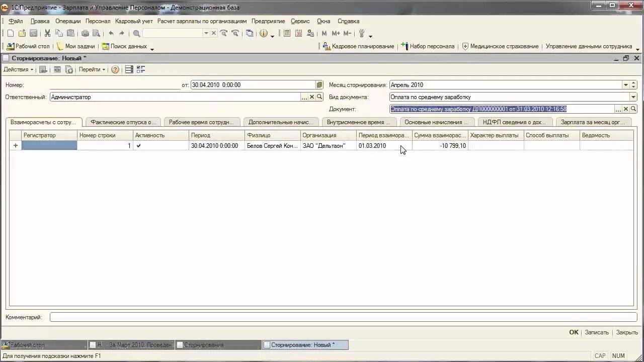This screenshot has width=644, height=362.
Task: Click ellipsis select button for Ответственный
Action: tap(304, 97)
